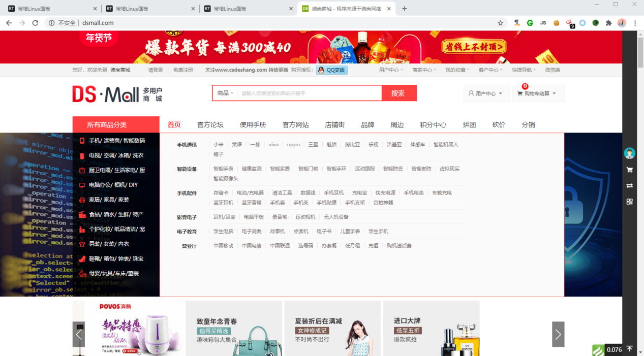Click 所有商品分类 category header
Image resolution: width=644 pixels, height=356 pixels.
[116, 125]
